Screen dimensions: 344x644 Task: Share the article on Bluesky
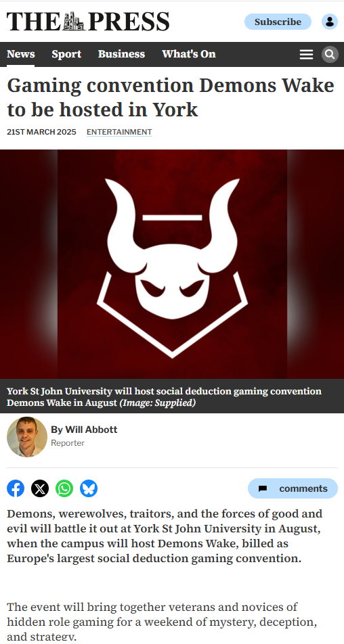pyautogui.click(x=89, y=488)
